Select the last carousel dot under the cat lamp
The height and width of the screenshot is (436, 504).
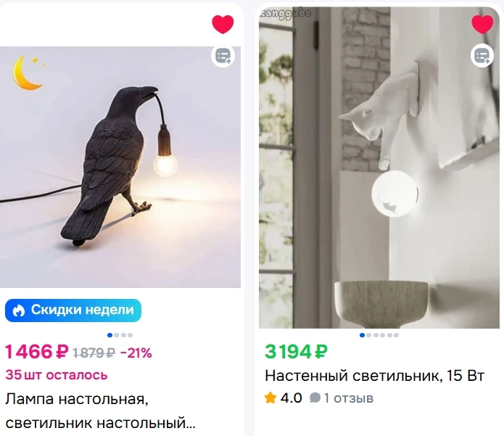397,335
